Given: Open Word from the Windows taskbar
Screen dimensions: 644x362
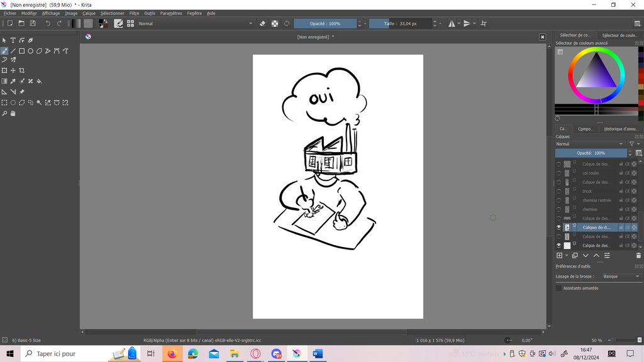Looking at the screenshot, I should point(317,354).
